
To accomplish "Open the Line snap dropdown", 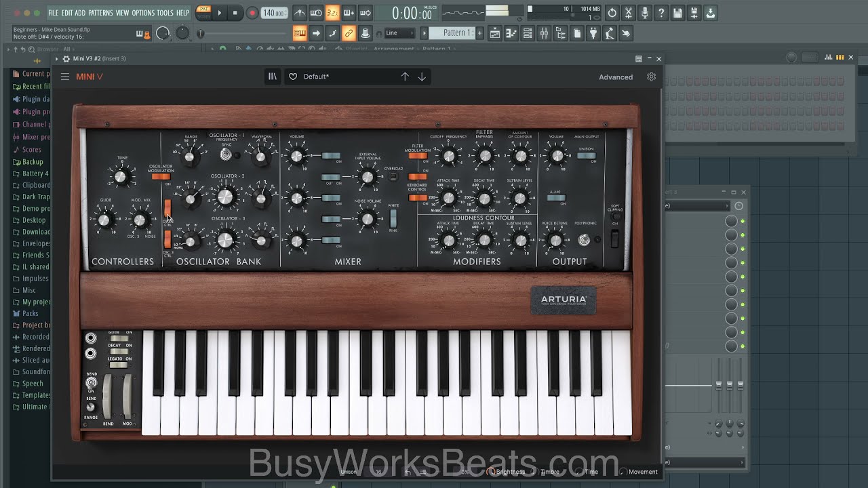I will click(399, 33).
